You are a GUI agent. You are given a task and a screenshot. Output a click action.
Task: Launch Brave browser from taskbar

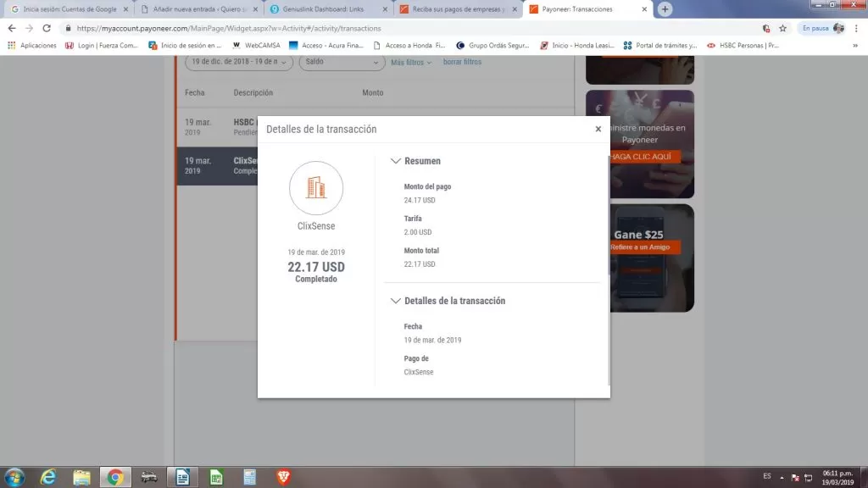coord(283,477)
